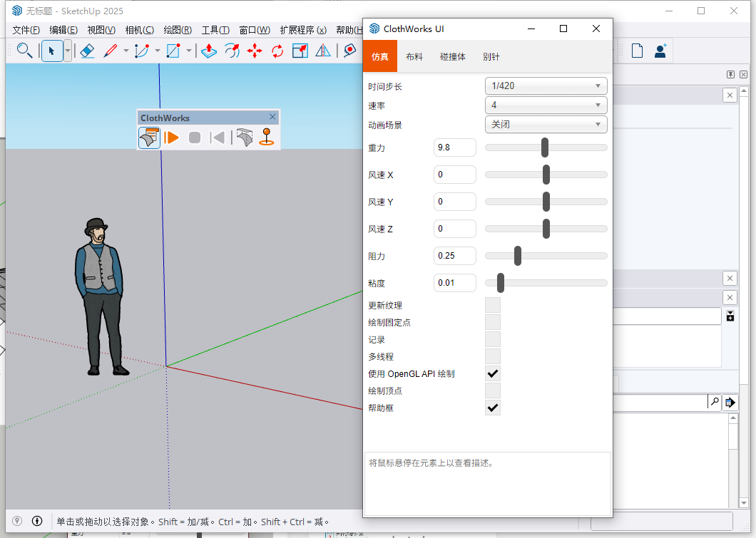
Task: Click the 重力 slider handle
Action: (x=545, y=148)
